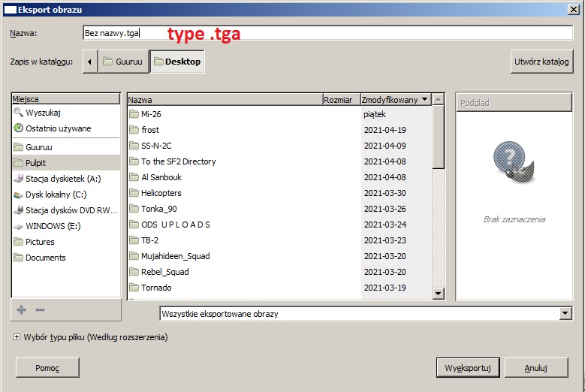Click the scroll down arrow of file list
585x392 pixels.
pos(439,294)
